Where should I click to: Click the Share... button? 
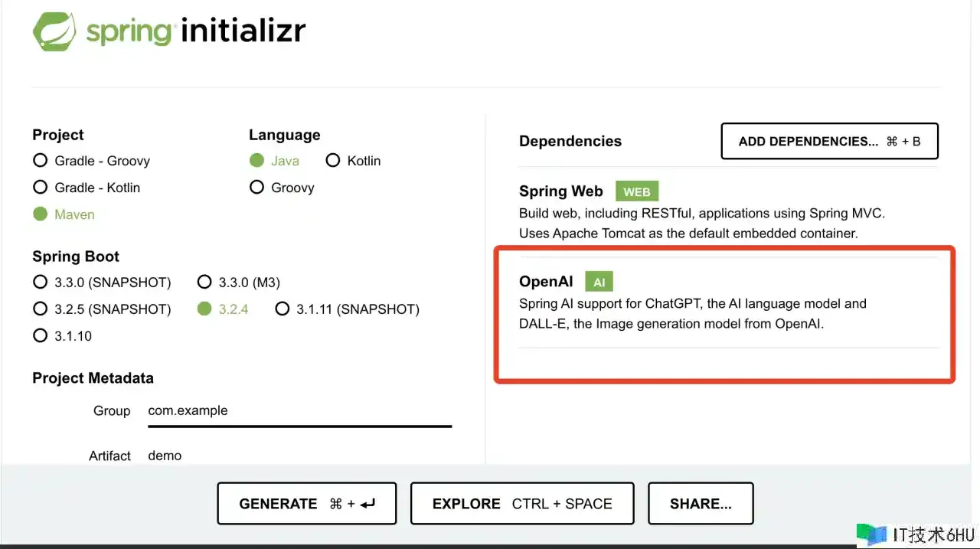(x=701, y=503)
